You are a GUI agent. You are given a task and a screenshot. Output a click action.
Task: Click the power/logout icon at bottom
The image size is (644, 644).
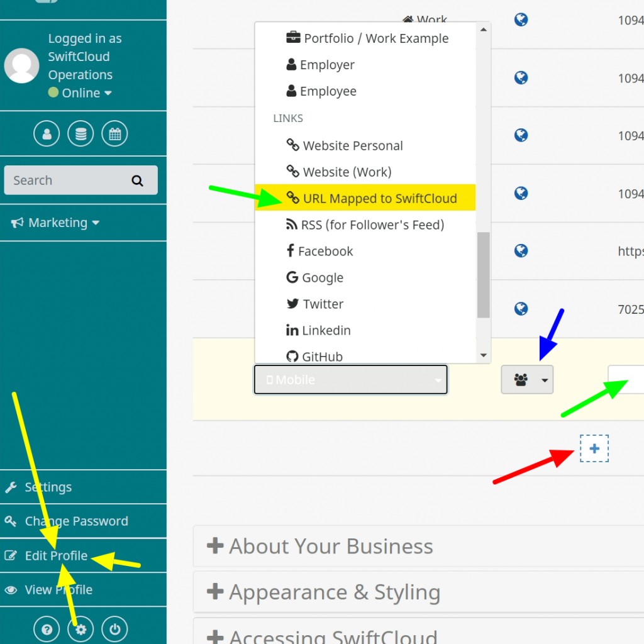(114, 628)
